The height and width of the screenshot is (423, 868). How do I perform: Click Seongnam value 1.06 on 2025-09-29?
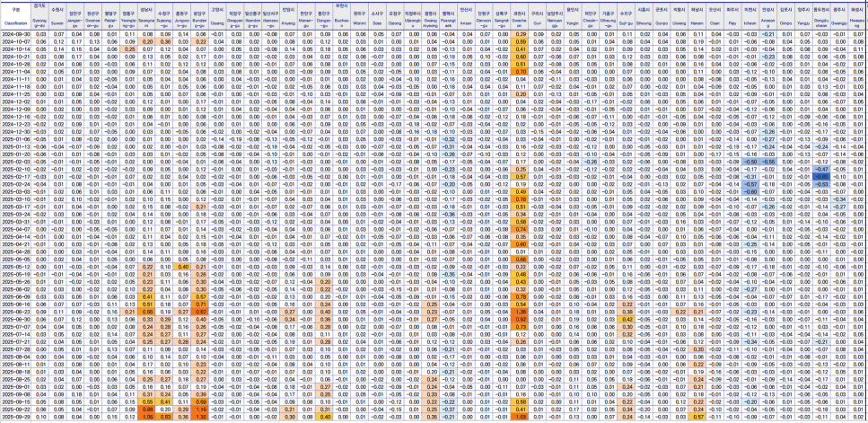point(146,417)
